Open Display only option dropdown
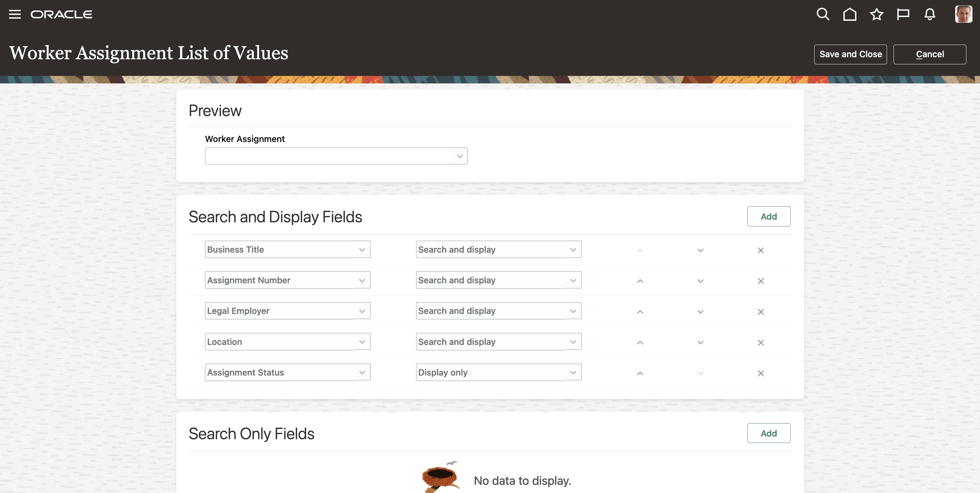The width and height of the screenshot is (980, 493). (x=573, y=373)
